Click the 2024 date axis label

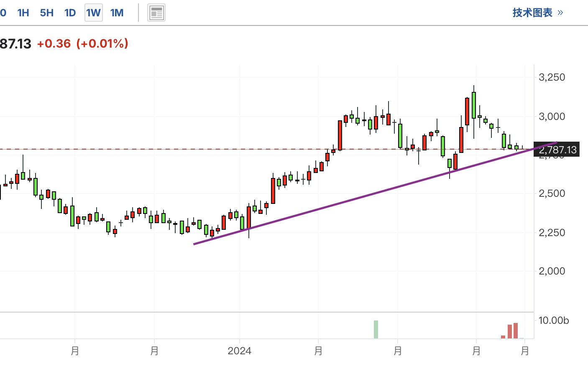[x=240, y=351]
